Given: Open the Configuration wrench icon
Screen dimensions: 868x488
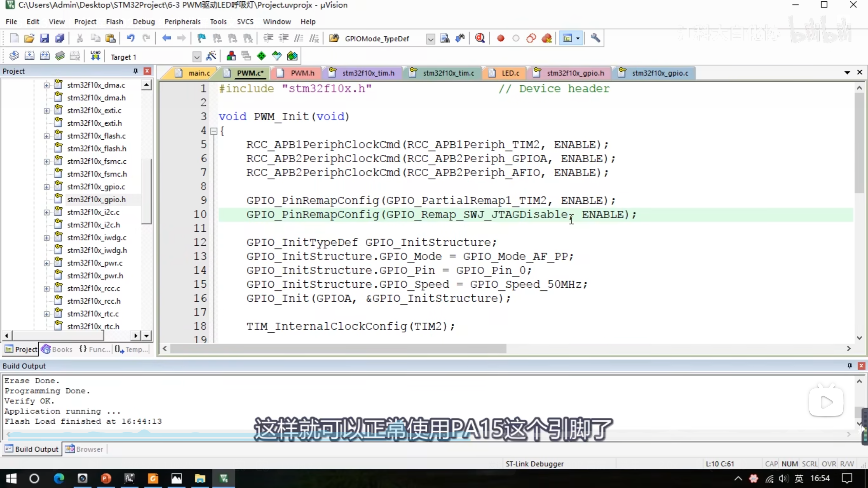Looking at the screenshot, I should click(595, 38).
